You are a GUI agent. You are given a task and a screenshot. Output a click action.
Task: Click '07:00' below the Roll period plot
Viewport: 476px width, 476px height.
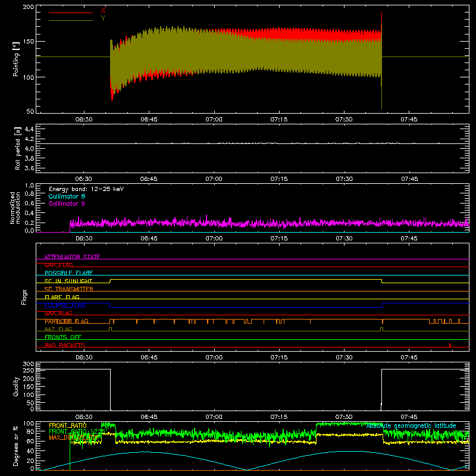(x=214, y=179)
